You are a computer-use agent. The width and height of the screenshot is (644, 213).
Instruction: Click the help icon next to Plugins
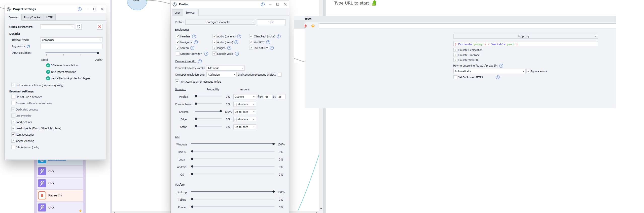[x=229, y=48]
